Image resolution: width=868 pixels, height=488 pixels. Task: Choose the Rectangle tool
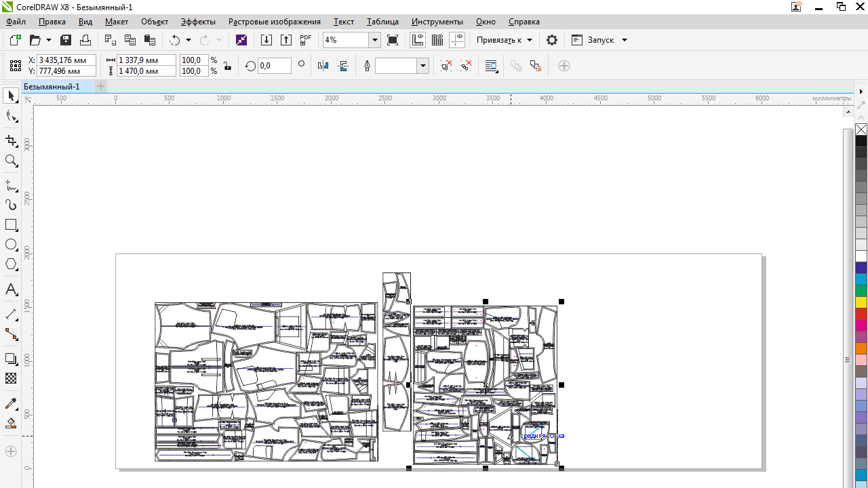11,225
